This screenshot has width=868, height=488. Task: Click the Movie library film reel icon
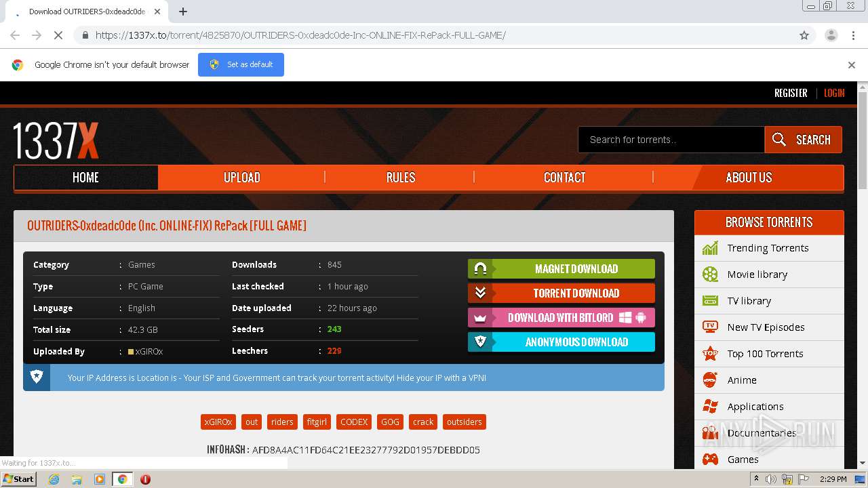(710, 274)
